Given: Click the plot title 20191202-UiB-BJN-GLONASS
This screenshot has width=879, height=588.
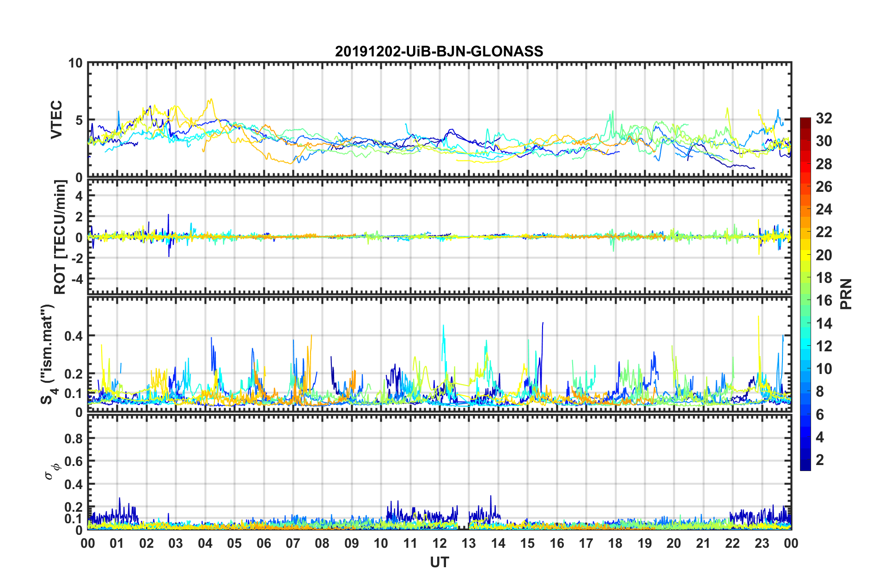Looking at the screenshot, I should (439, 51).
